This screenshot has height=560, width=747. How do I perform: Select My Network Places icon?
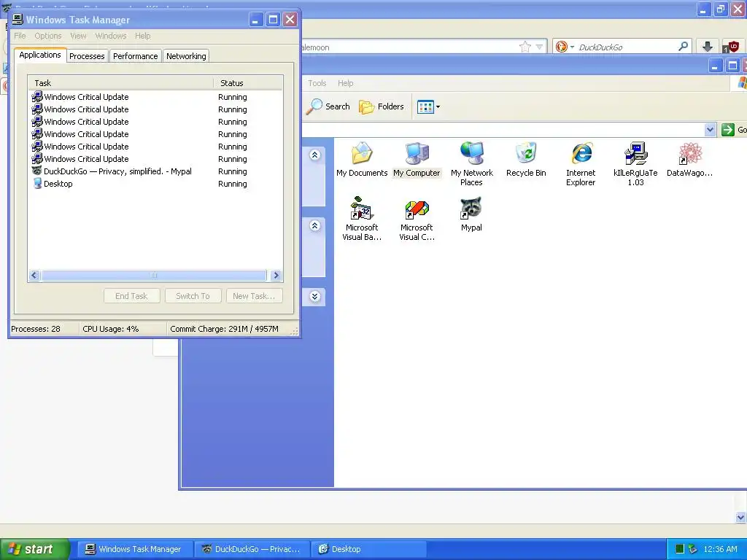(472, 164)
